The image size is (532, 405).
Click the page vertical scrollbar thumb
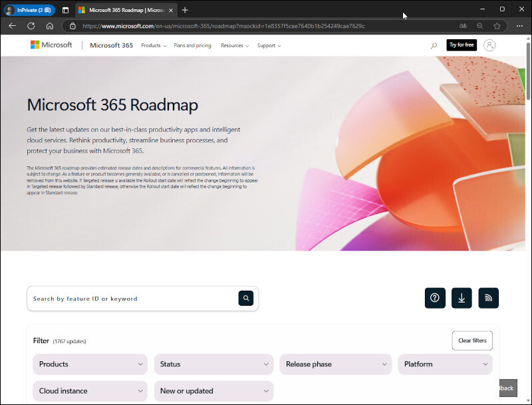(528, 71)
